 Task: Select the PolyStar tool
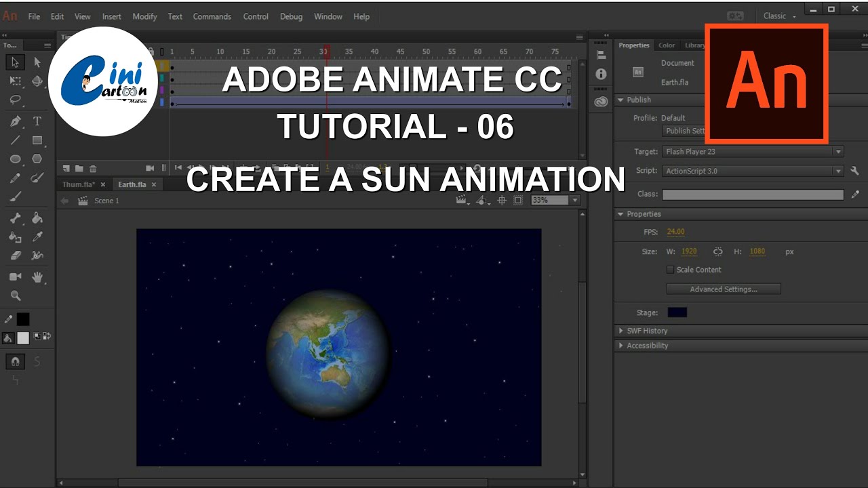click(37, 159)
